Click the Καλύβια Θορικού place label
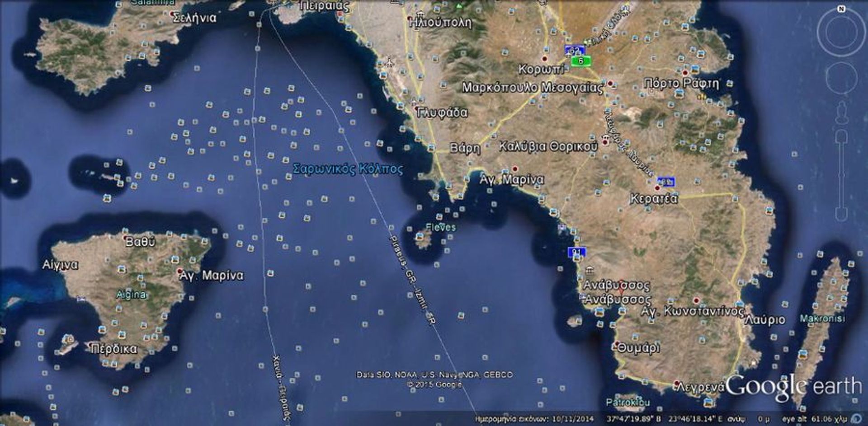The width and height of the screenshot is (868, 426). 548,146
